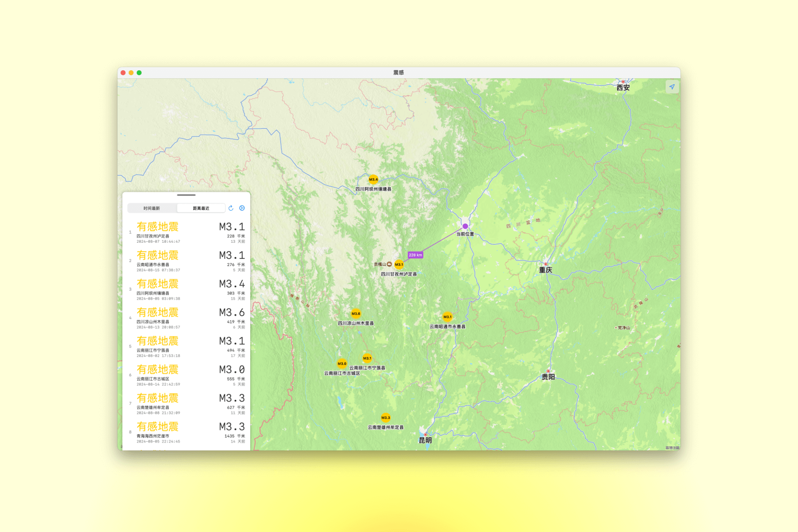798x532 pixels.
Task: Select the M3.6 marker at 四川凉山州木里县
Action: coord(356,314)
